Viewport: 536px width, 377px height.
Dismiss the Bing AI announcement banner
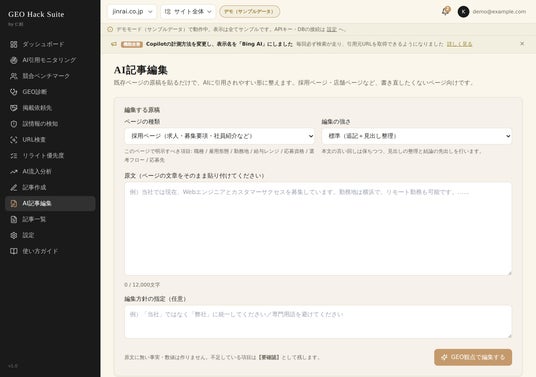tap(522, 43)
